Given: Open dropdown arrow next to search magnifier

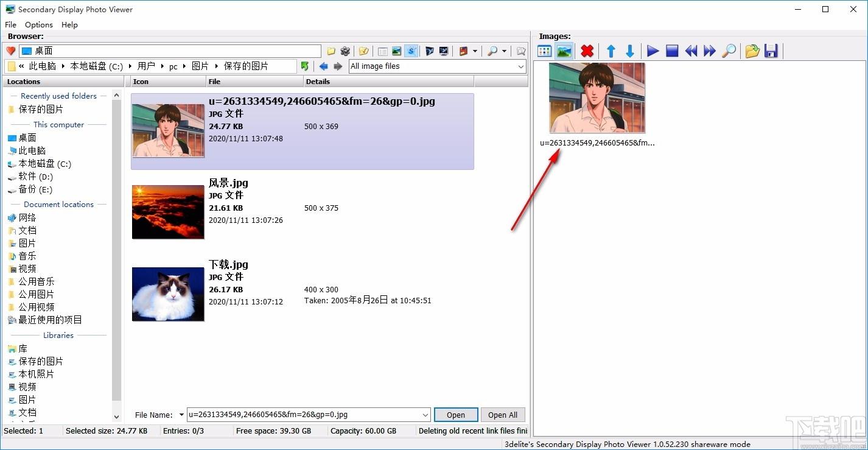Looking at the screenshot, I should coord(504,51).
